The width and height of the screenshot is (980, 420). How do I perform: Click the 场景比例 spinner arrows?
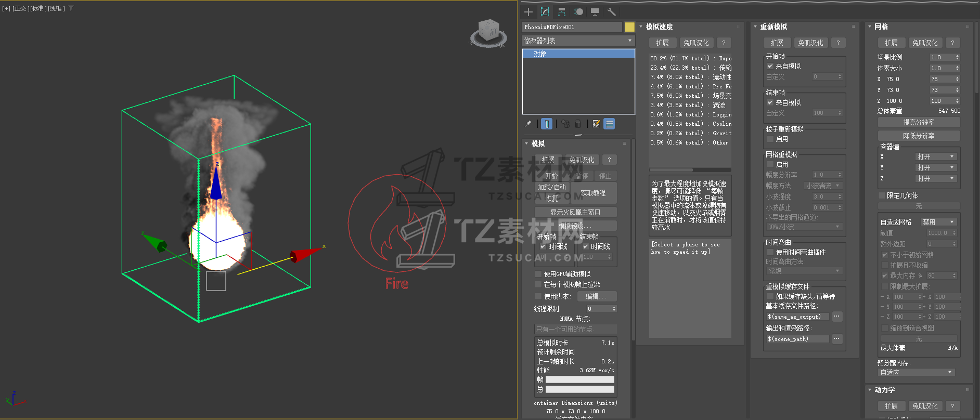(957, 57)
